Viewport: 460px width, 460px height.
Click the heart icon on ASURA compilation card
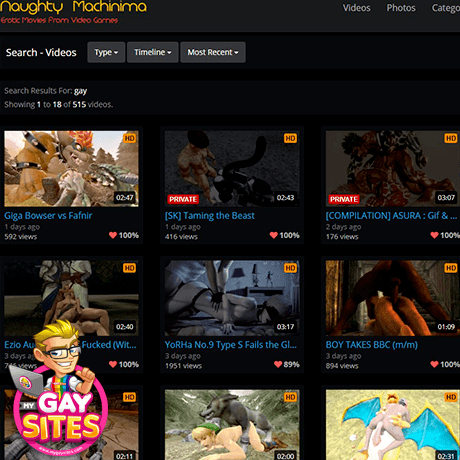[434, 235]
